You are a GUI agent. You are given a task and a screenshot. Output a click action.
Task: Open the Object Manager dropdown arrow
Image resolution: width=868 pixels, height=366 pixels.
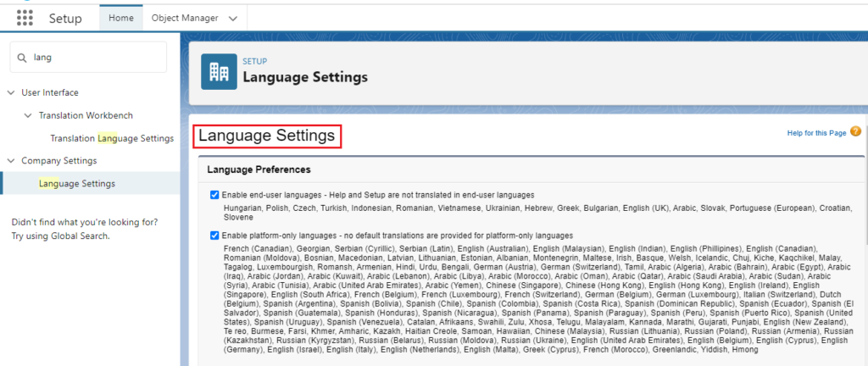[233, 19]
